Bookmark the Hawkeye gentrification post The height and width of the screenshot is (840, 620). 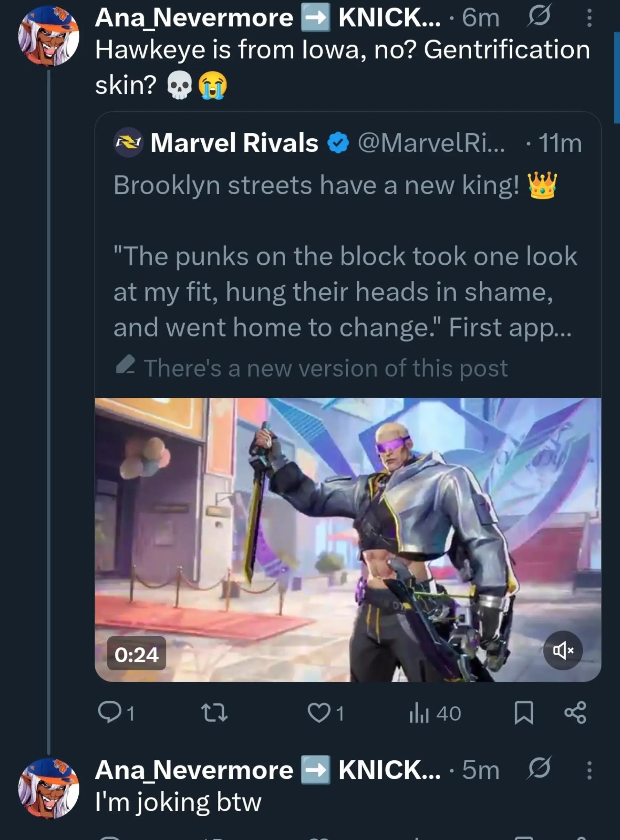pos(524,713)
